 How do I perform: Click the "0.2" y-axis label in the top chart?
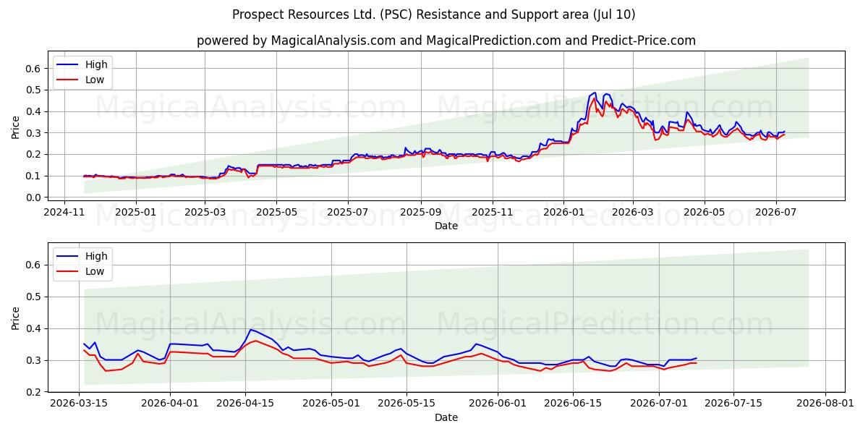pyautogui.click(x=35, y=154)
